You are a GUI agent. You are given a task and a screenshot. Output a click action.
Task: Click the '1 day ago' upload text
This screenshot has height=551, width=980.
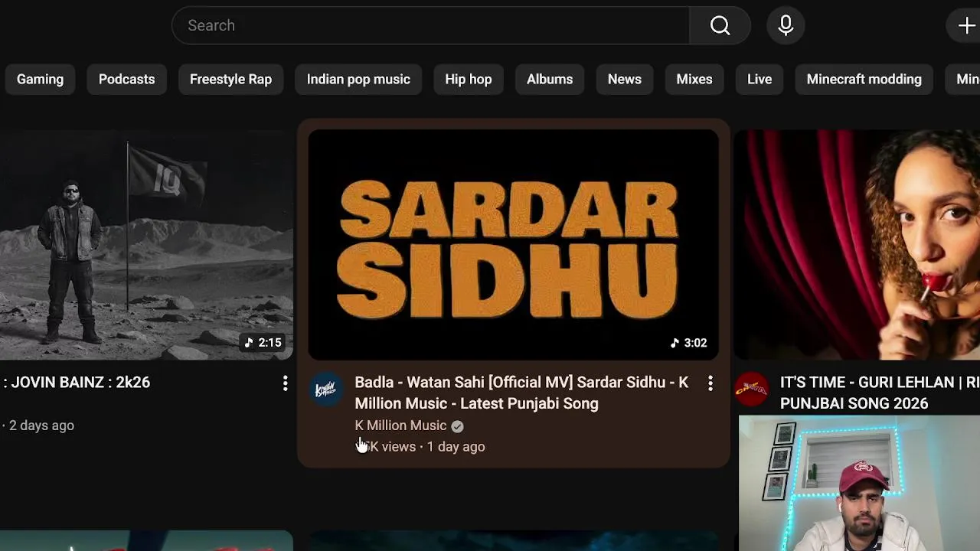(x=456, y=447)
